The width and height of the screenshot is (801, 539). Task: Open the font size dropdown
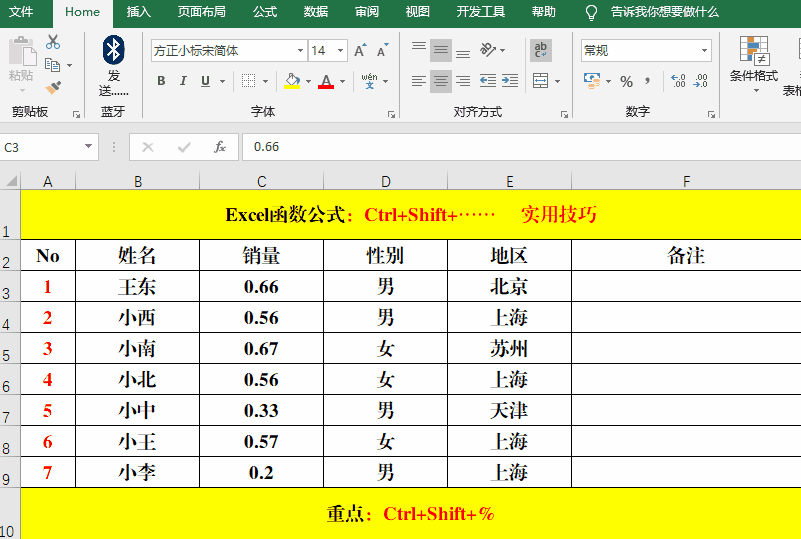pos(340,51)
